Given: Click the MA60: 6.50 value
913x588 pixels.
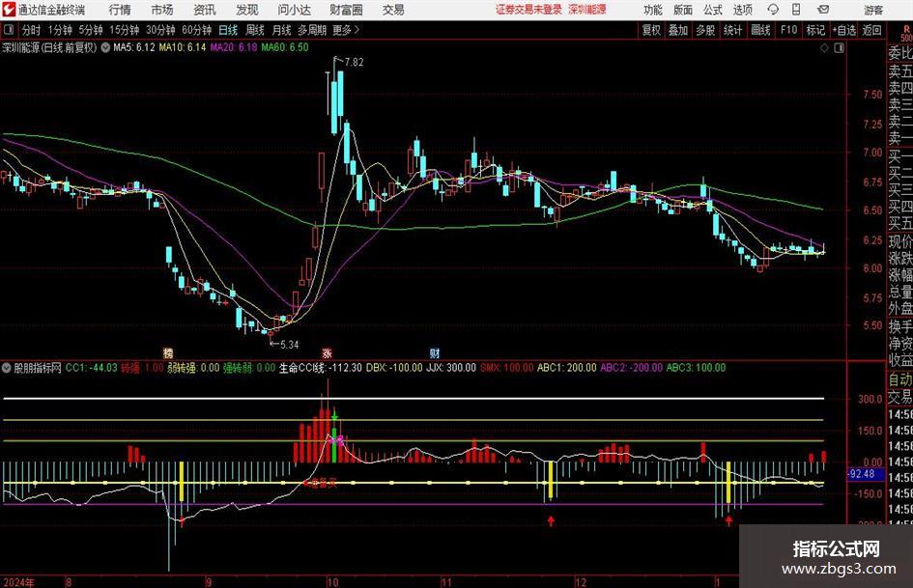Looking at the screenshot, I should click(285, 47).
